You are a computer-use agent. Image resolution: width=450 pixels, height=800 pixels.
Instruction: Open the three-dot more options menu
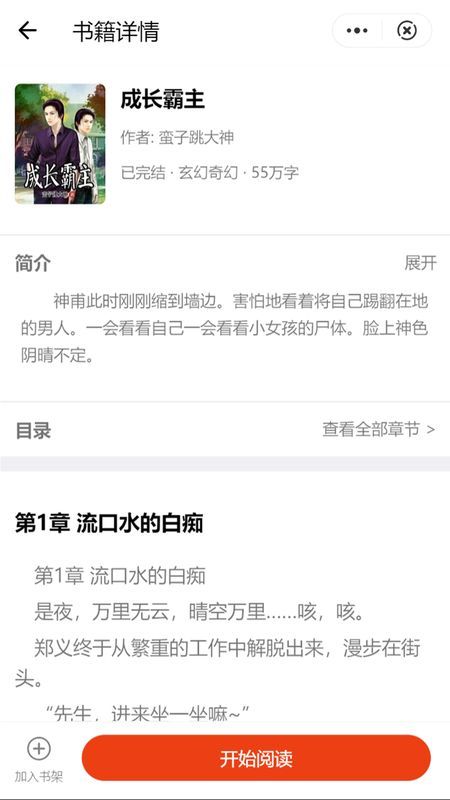[x=357, y=31]
